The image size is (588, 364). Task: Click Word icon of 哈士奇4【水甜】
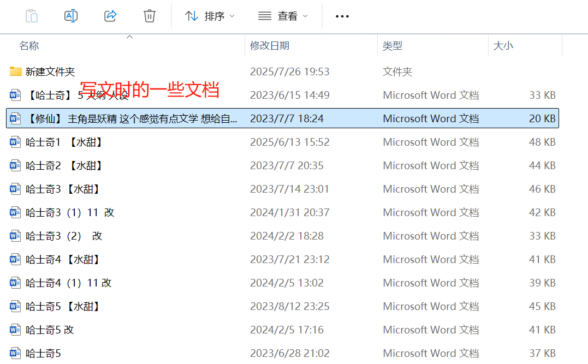[x=15, y=259]
